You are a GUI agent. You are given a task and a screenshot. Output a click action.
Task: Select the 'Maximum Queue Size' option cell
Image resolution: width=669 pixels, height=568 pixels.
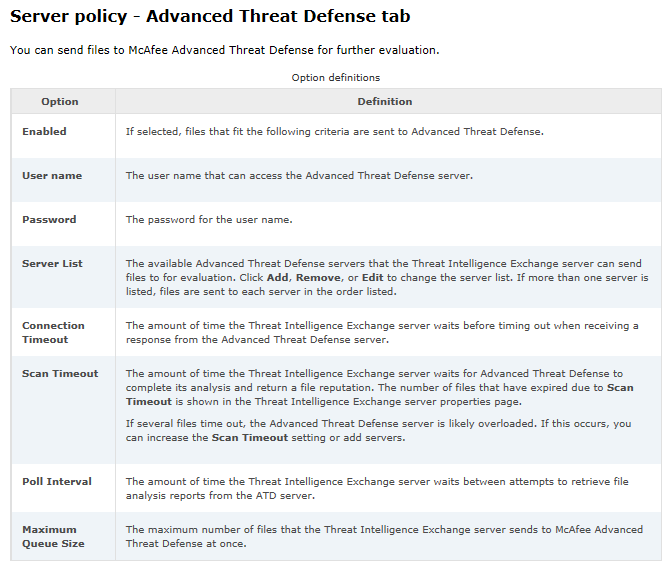tap(63, 536)
